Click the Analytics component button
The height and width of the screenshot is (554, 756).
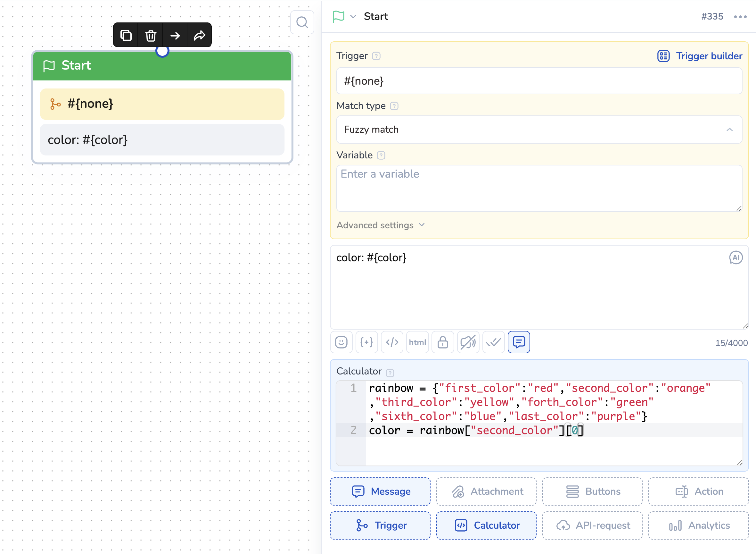point(698,525)
